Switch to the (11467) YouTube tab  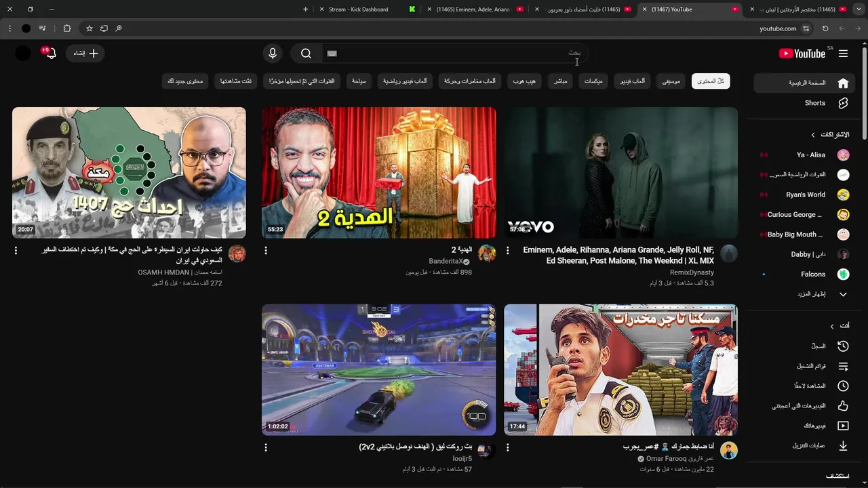(x=692, y=9)
